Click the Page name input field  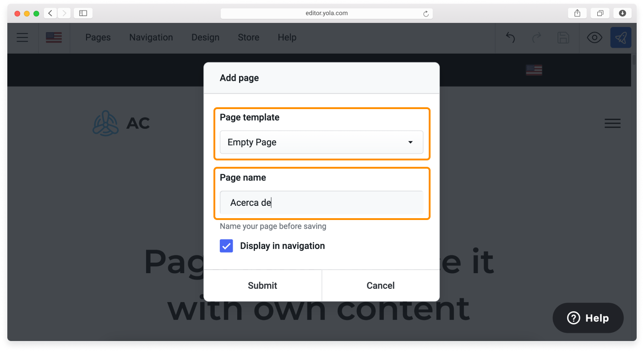pos(321,203)
